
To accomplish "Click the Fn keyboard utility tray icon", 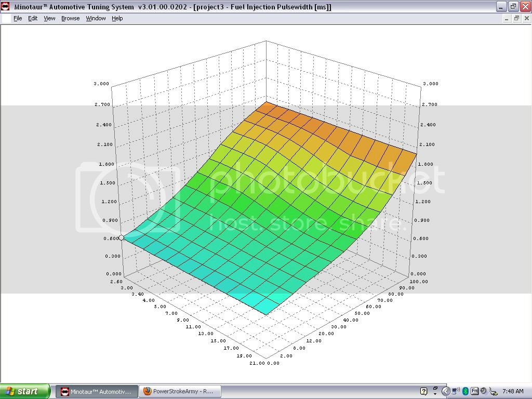I will pyautogui.click(x=474, y=391).
